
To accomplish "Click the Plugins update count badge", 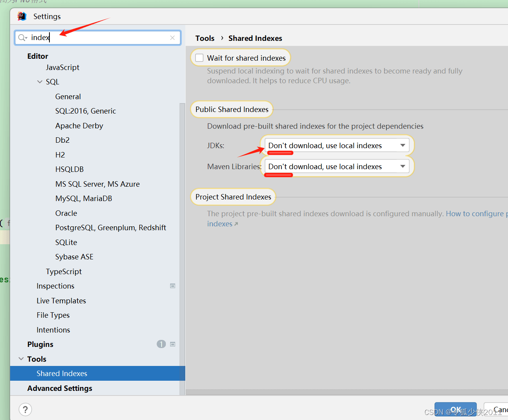I will click(161, 344).
